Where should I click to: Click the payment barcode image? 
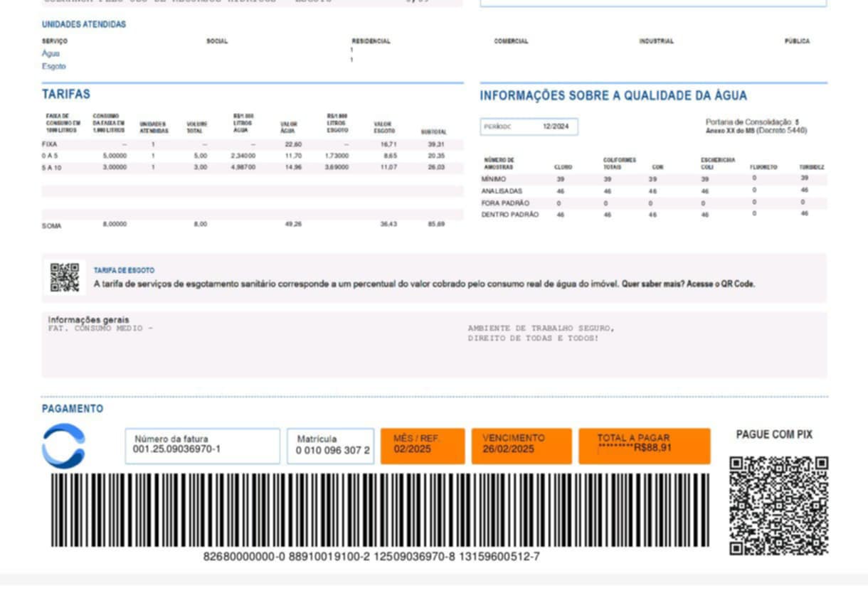tap(380, 510)
